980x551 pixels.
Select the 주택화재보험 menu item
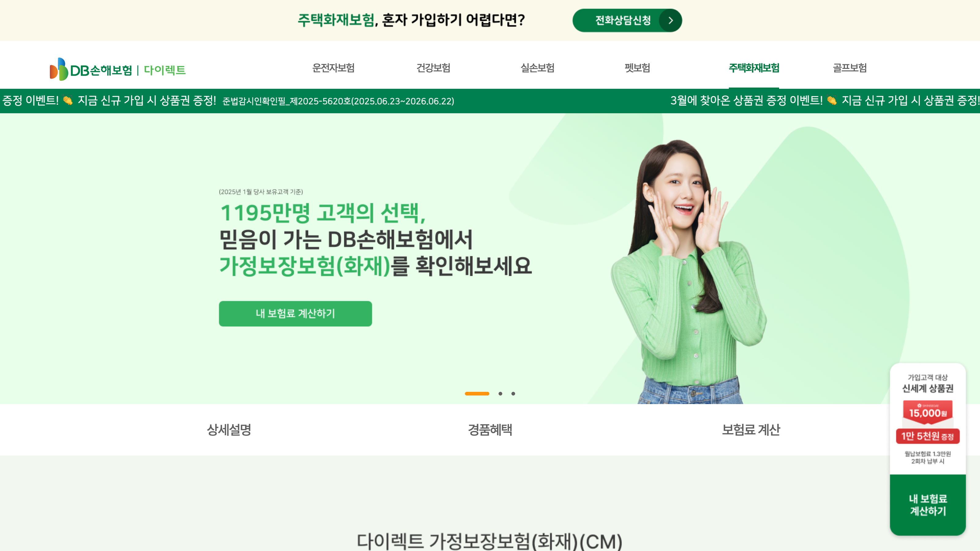[754, 68]
